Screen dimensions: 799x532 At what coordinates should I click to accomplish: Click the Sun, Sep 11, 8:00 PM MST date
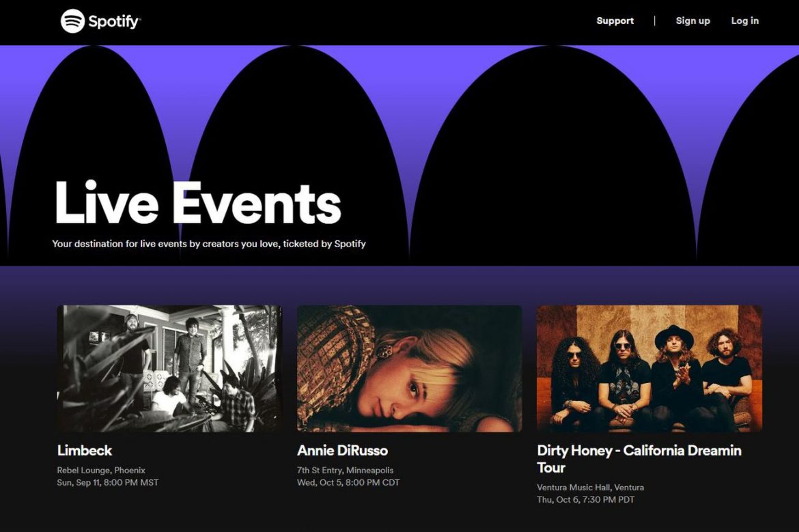[108, 483]
